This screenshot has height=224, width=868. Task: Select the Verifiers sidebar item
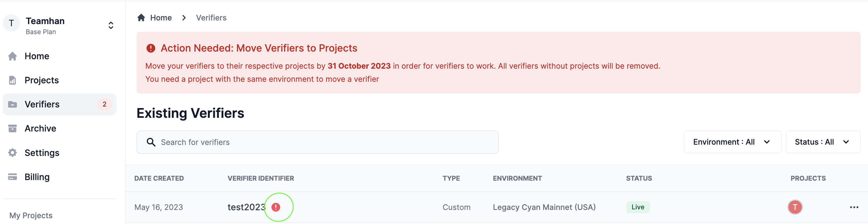point(59,104)
